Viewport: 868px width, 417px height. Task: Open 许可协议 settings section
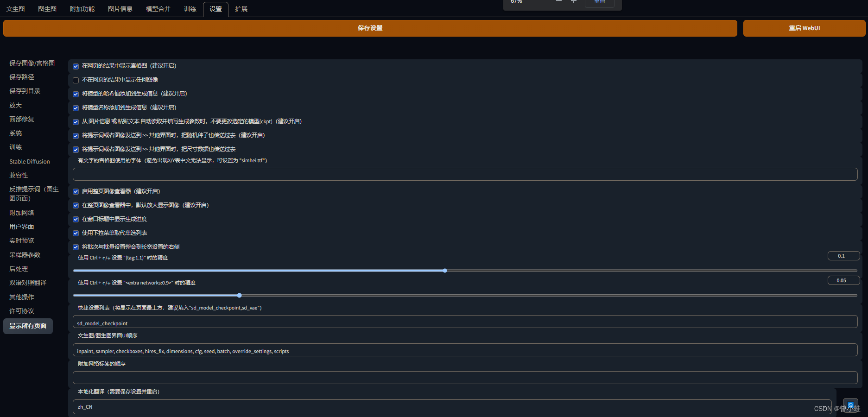pyautogui.click(x=22, y=311)
